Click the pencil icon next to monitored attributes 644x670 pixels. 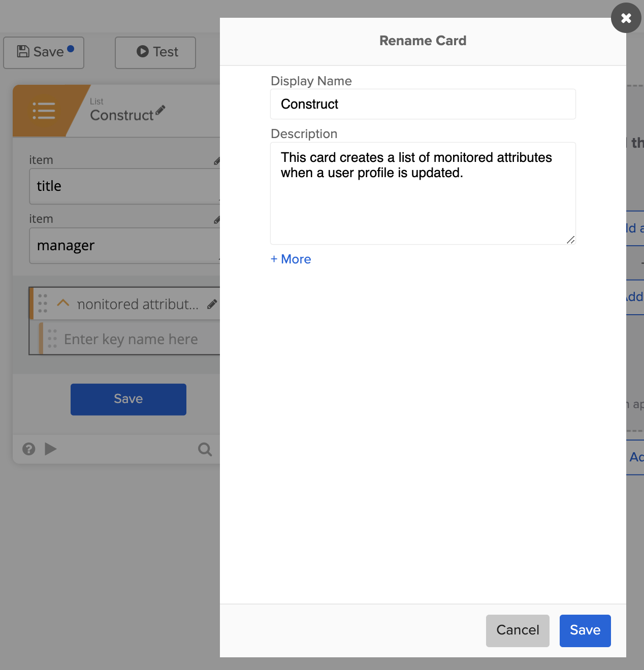(212, 305)
